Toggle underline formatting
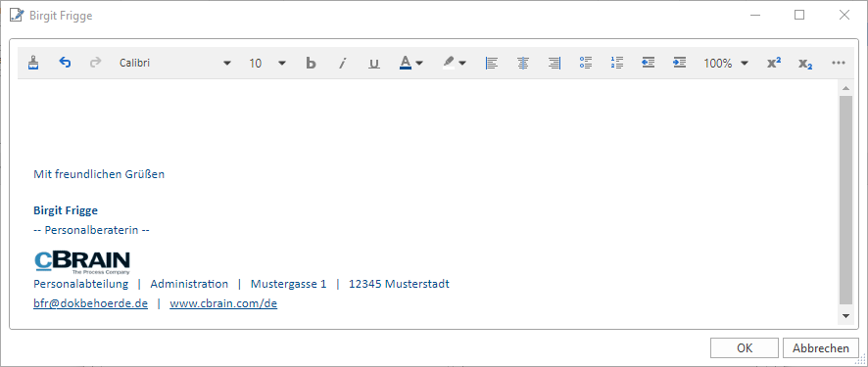 point(374,63)
